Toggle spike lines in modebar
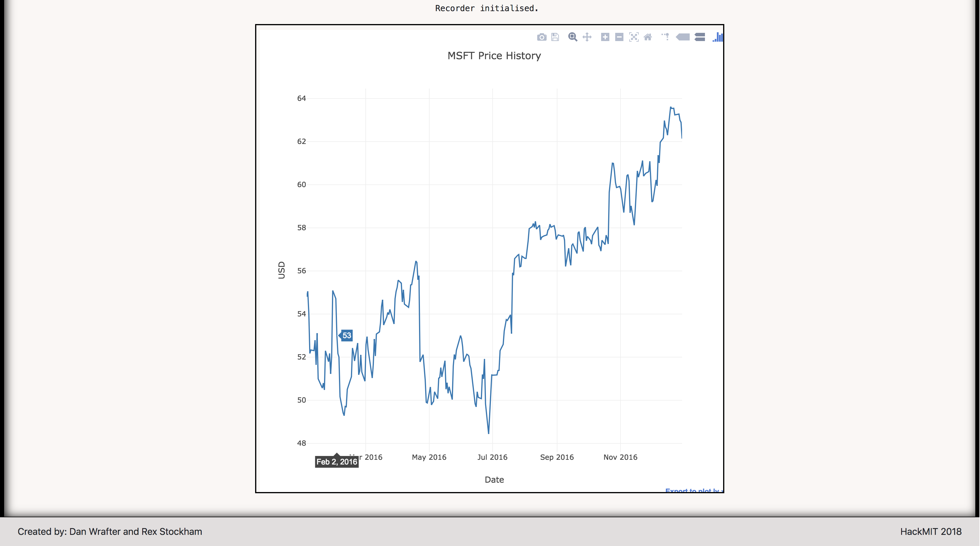The height and width of the screenshot is (546, 980). pos(665,37)
